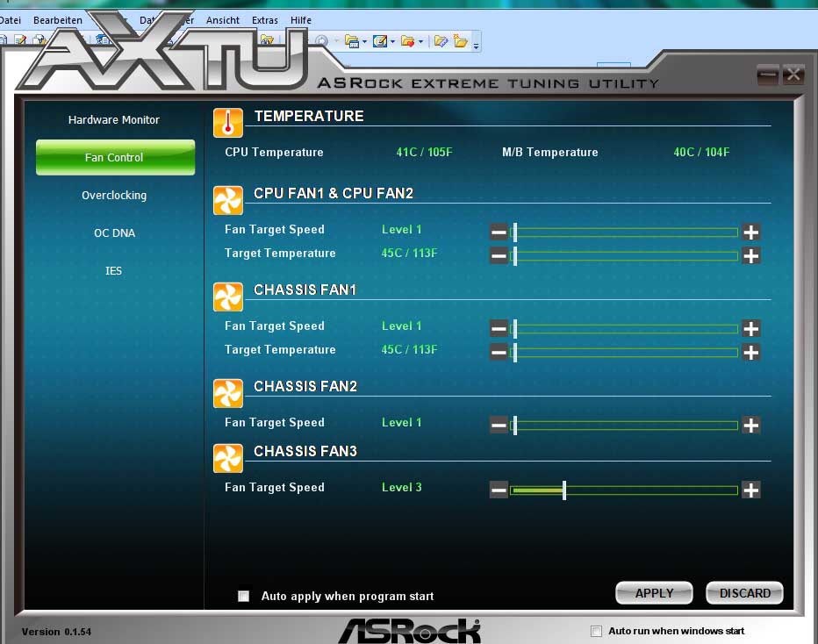Image resolution: width=818 pixels, height=644 pixels.
Task: Click the CPU fan 45C / 113F value
Action: point(409,254)
